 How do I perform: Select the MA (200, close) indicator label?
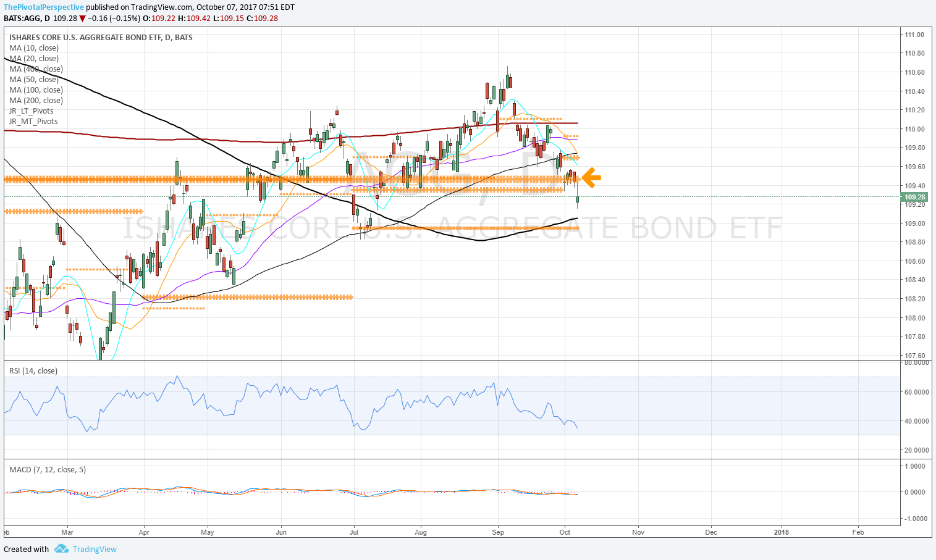tap(36, 100)
